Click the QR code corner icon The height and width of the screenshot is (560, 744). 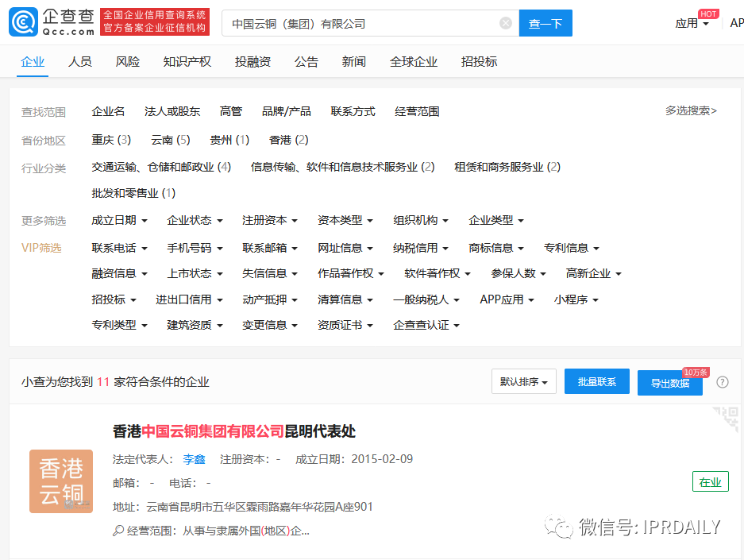pos(726,418)
